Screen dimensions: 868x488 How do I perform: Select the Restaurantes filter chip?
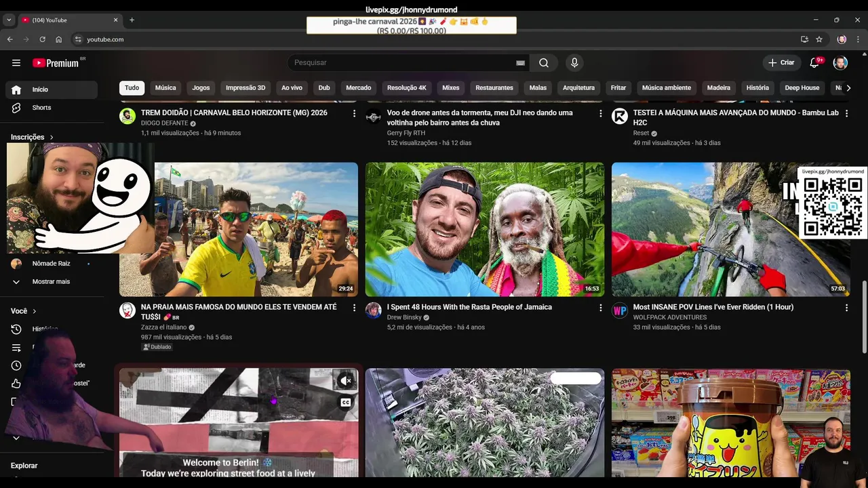494,88
